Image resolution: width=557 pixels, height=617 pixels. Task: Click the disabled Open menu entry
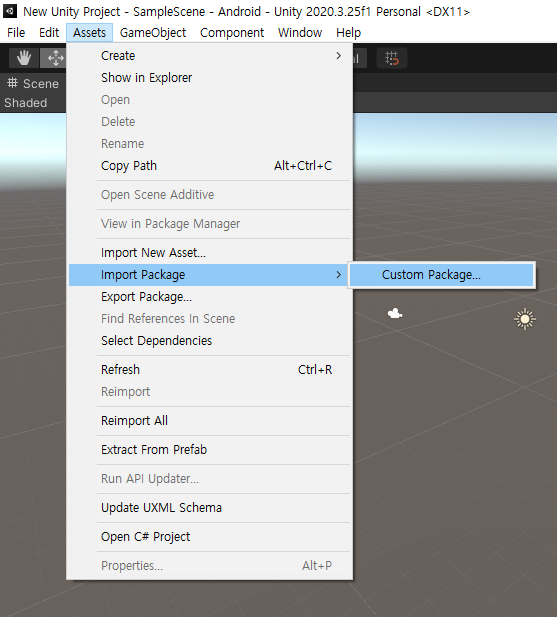coord(210,100)
